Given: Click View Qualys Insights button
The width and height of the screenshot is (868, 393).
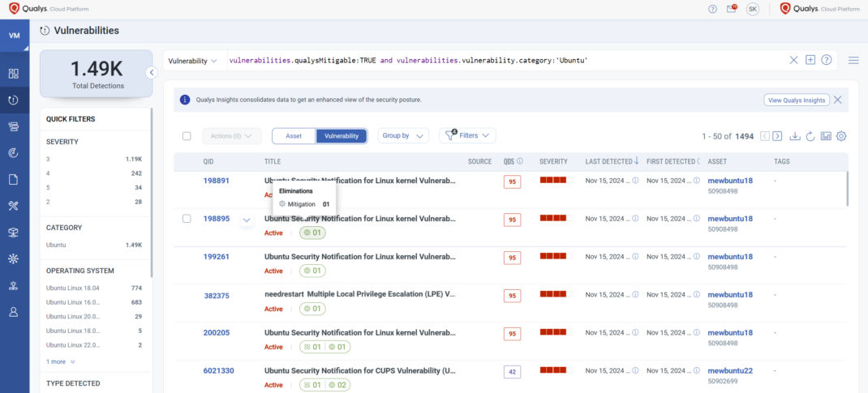Looking at the screenshot, I should pos(796,100).
